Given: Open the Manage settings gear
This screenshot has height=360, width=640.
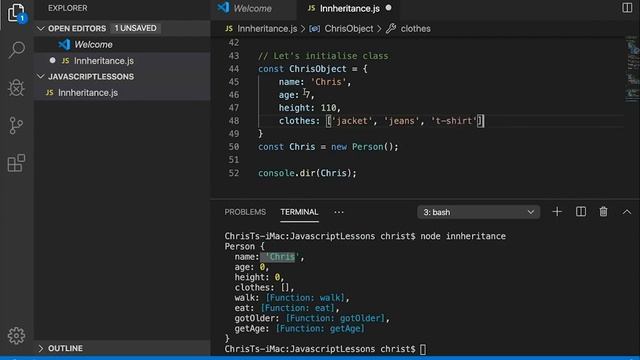Looking at the screenshot, I should point(16,336).
